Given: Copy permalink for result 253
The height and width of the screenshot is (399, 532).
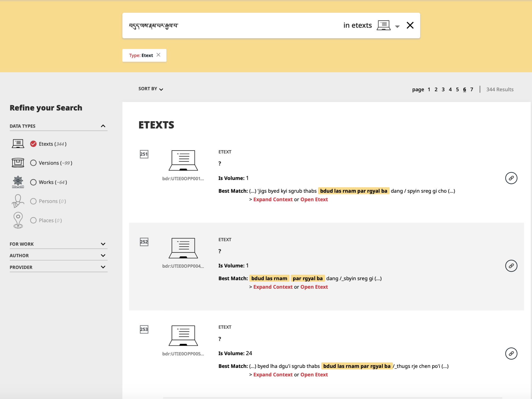Looking at the screenshot, I should pos(511,354).
